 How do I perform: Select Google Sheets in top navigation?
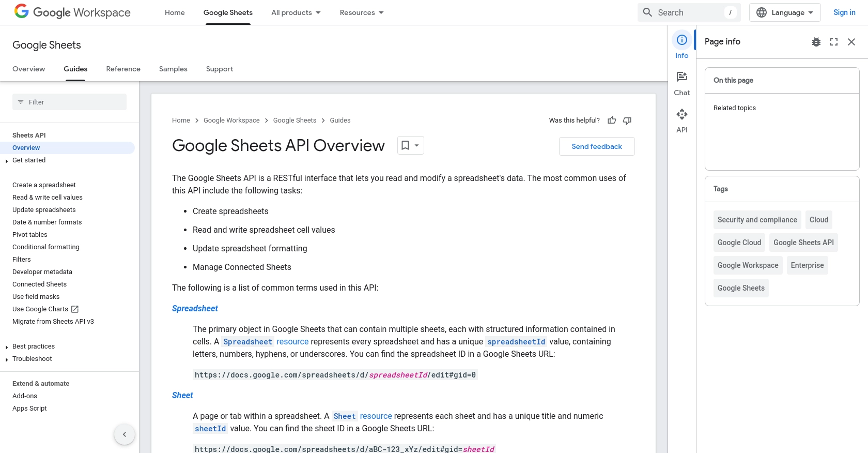[228, 12]
